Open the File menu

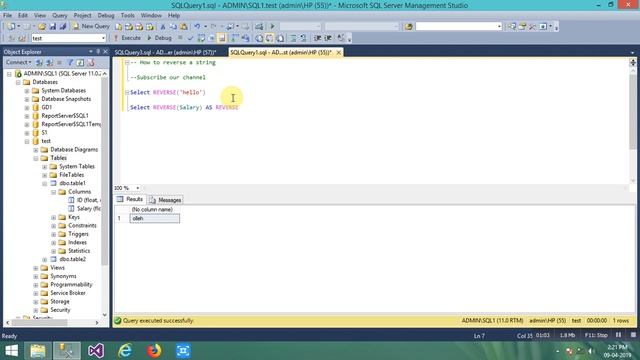(x=7, y=15)
